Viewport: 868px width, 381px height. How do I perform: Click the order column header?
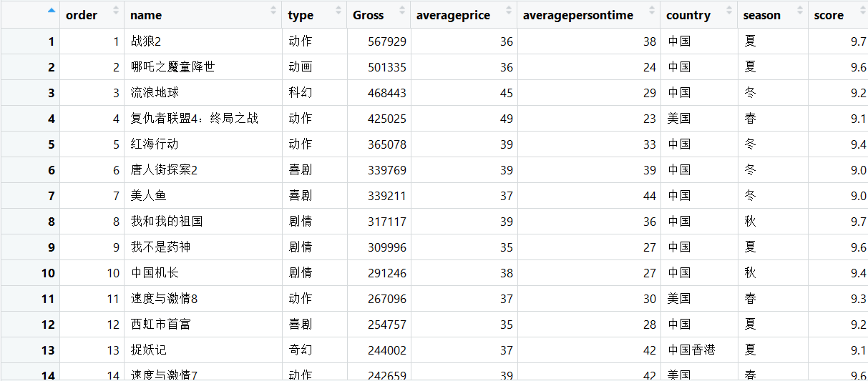(x=92, y=15)
